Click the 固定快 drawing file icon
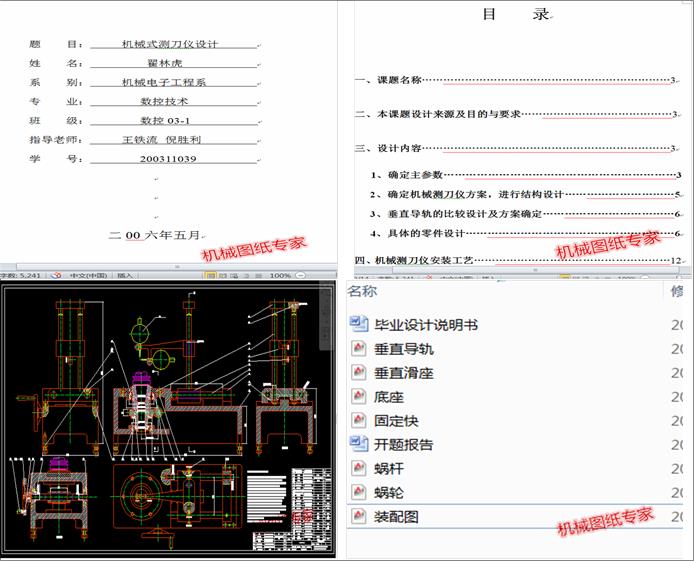 tap(359, 420)
